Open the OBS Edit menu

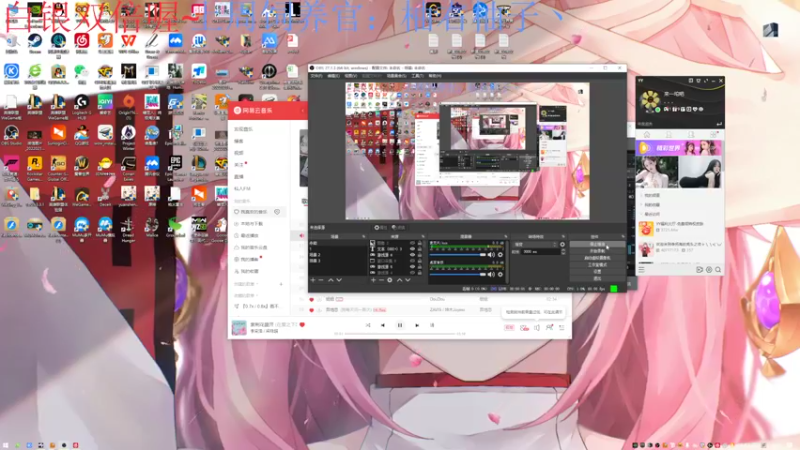[x=334, y=76]
